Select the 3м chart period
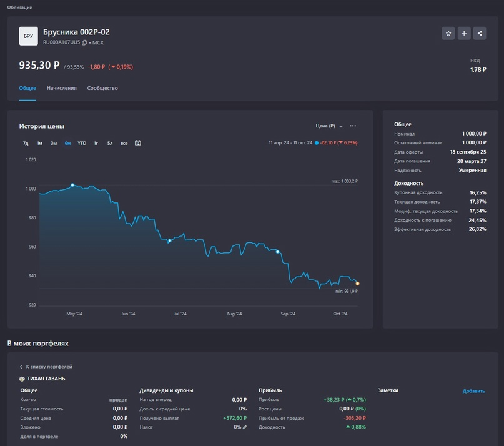 click(x=54, y=143)
